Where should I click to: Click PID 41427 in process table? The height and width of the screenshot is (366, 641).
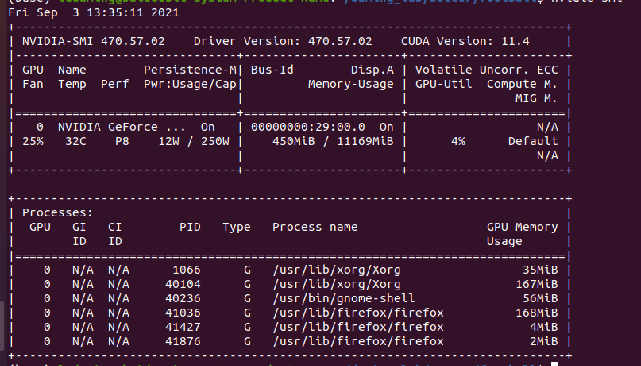tap(183, 327)
